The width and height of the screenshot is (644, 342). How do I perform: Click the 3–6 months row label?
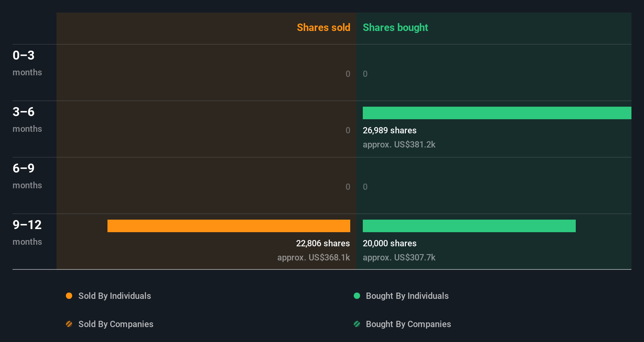click(x=27, y=120)
